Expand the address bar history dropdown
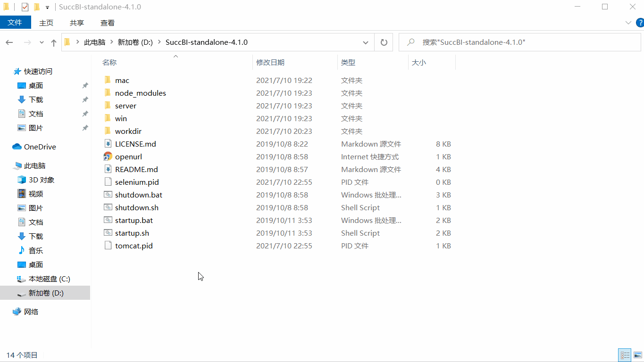The width and height of the screenshot is (644, 362). (366, 42)
